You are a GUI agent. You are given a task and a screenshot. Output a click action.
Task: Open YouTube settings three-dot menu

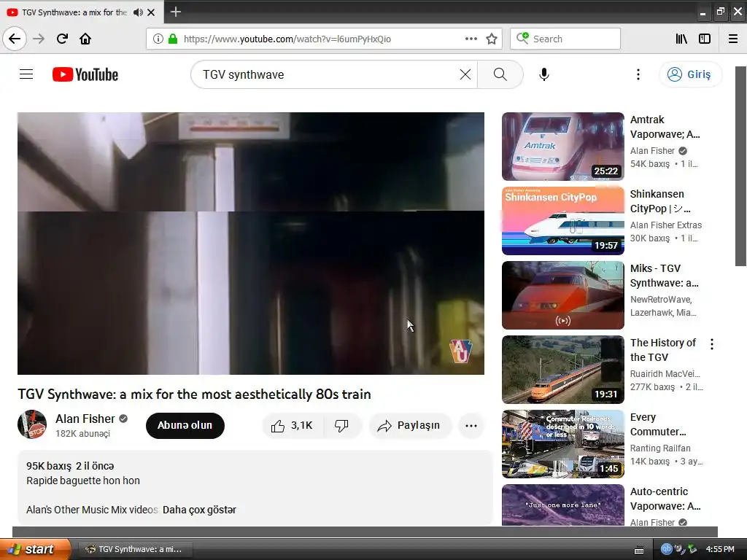(x=638, y=74)
